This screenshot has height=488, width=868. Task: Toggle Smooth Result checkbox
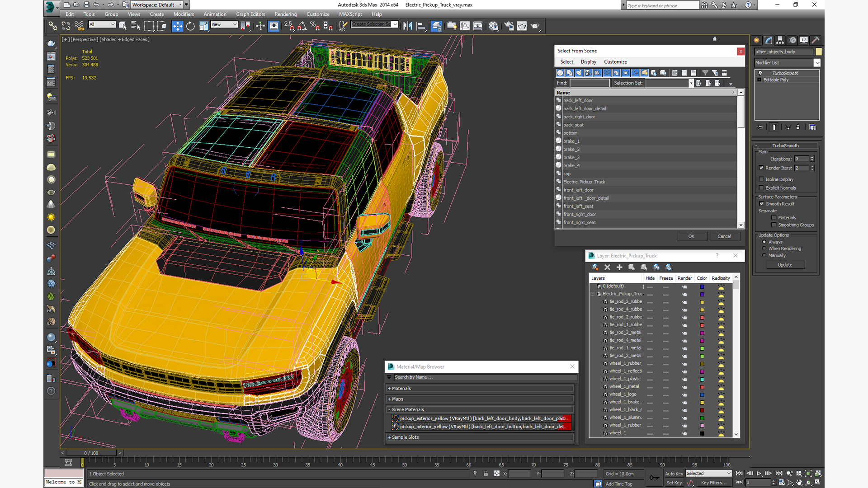(762, 204)
